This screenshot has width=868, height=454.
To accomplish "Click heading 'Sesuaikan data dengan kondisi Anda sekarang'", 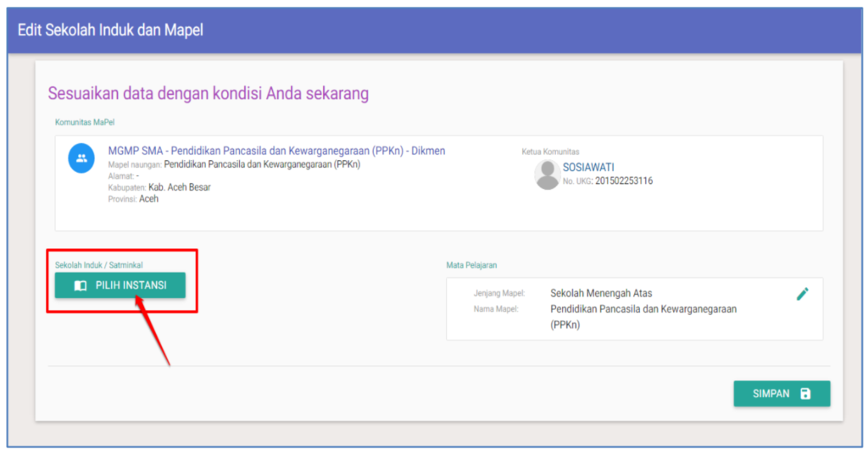I will [209, 93].
